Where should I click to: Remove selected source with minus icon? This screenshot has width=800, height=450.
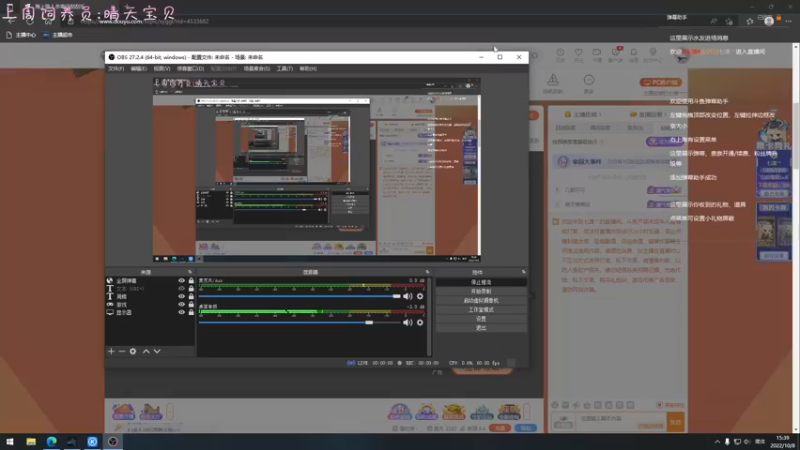click(x=122, y=351)
